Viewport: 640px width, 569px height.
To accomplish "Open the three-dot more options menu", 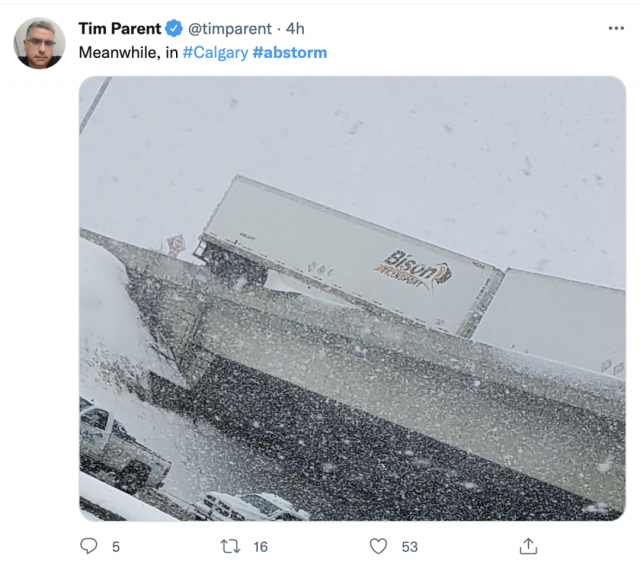I will tap(616, 28).
